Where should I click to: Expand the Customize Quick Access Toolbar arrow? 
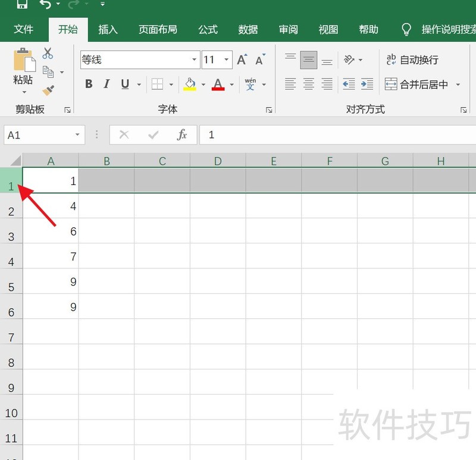(x=102, y=4)
